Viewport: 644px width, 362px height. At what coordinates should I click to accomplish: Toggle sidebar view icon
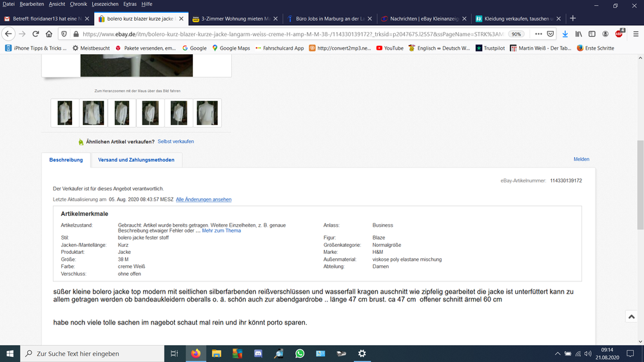click(x=592, y=34)
